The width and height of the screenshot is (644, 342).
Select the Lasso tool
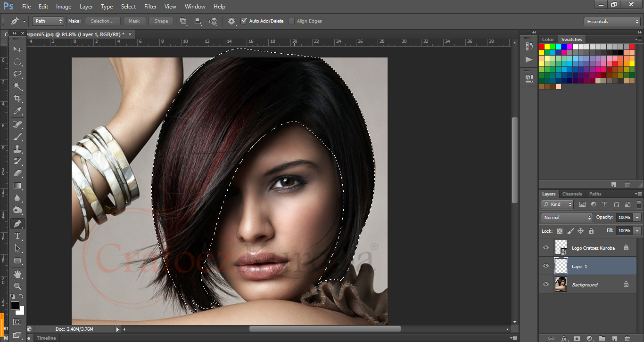18,74
